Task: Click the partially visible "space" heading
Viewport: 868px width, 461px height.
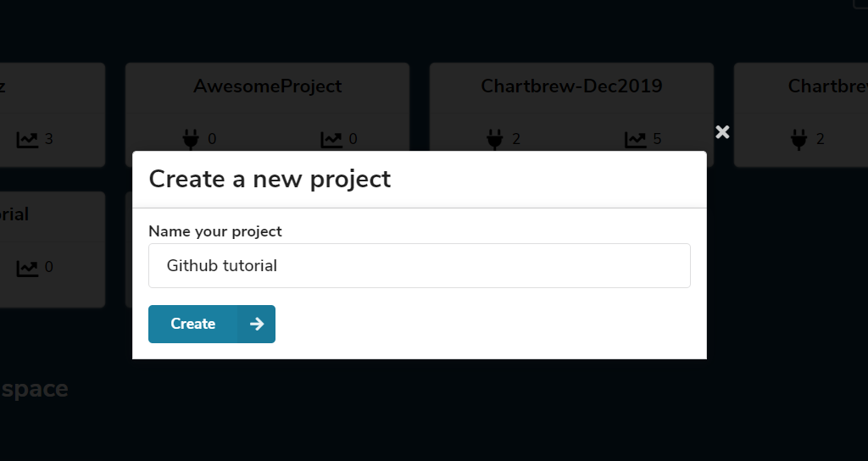Action: [34, 389]
